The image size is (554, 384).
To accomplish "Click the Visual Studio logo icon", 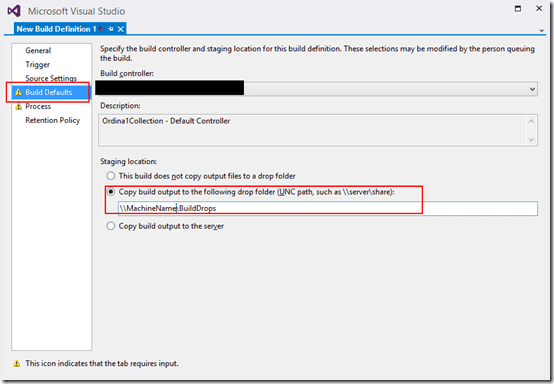I will 14,11.
